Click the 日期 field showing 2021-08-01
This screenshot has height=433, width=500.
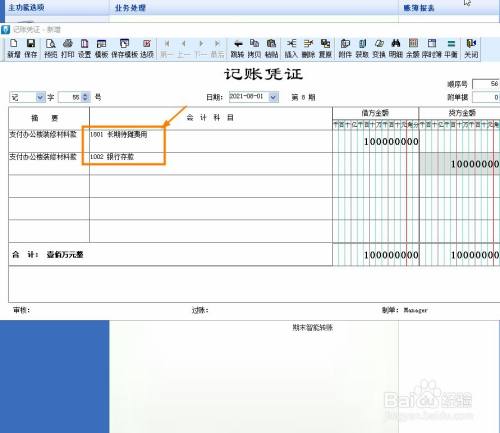[x=249, y=97]
